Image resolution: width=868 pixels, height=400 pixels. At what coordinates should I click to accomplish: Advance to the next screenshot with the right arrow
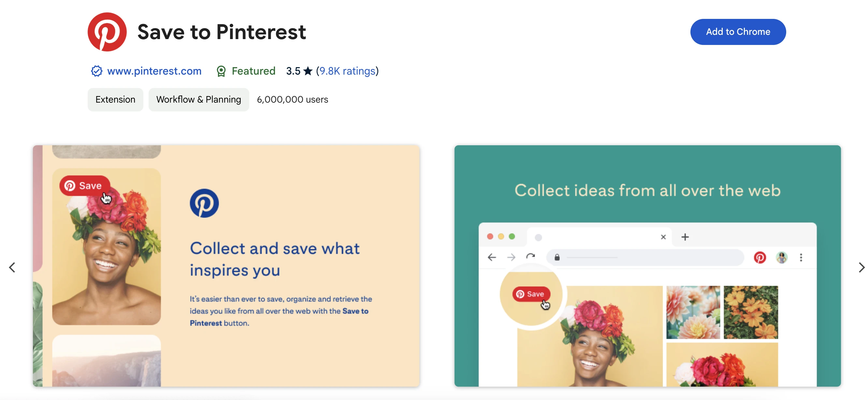(861, 267)
